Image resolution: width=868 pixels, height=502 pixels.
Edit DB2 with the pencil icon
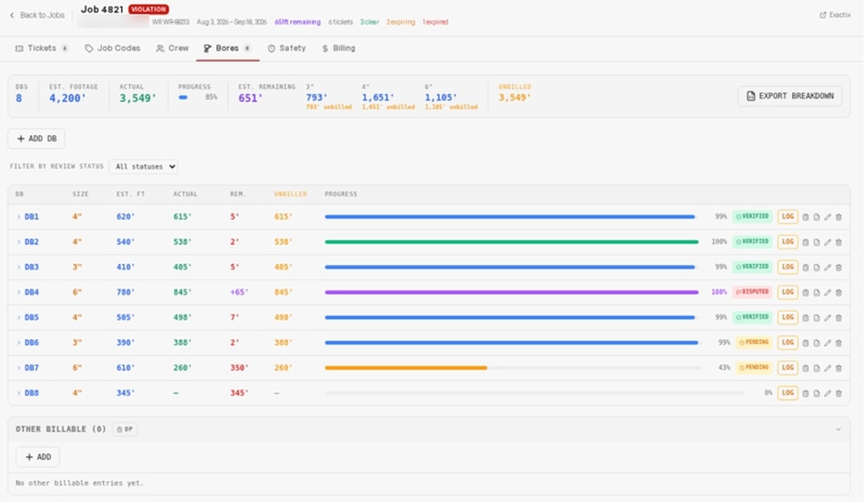pyautogui.click(x=827, y=242)
